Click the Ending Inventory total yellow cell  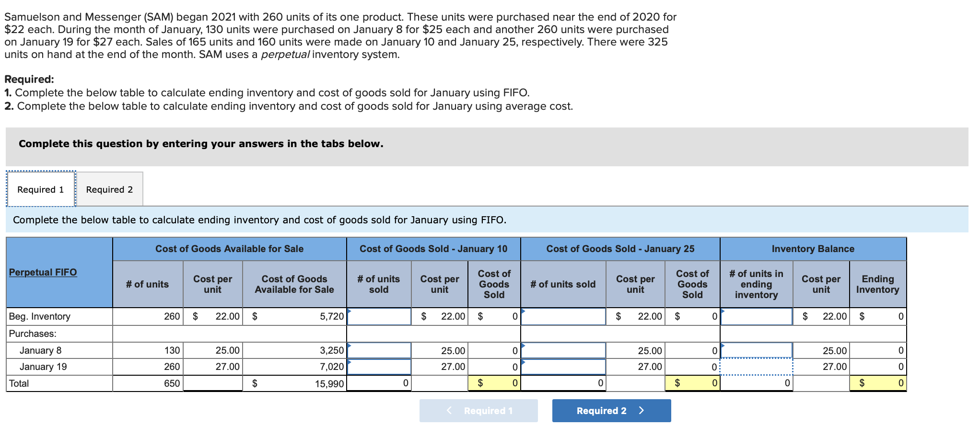point(878,383)
